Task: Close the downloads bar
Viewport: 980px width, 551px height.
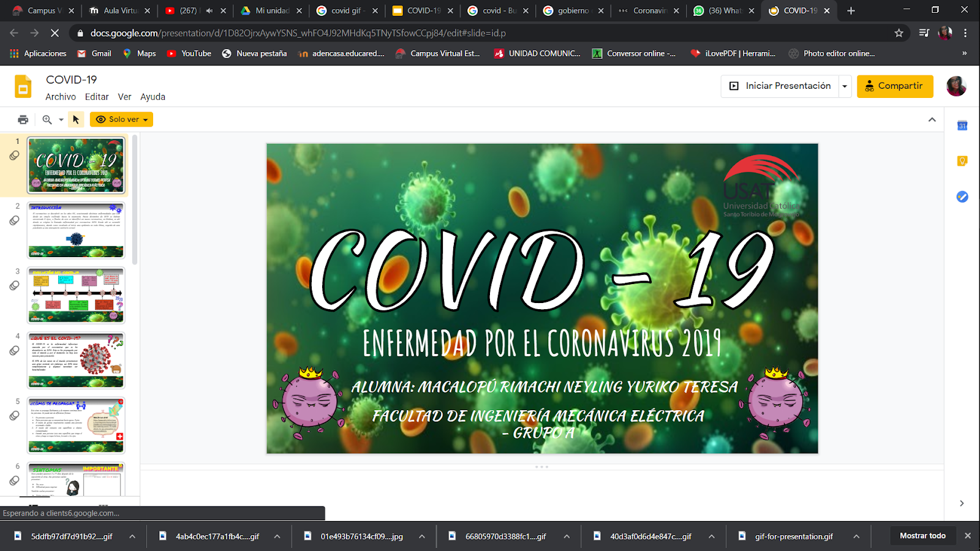Action: (x=968, y=536)
